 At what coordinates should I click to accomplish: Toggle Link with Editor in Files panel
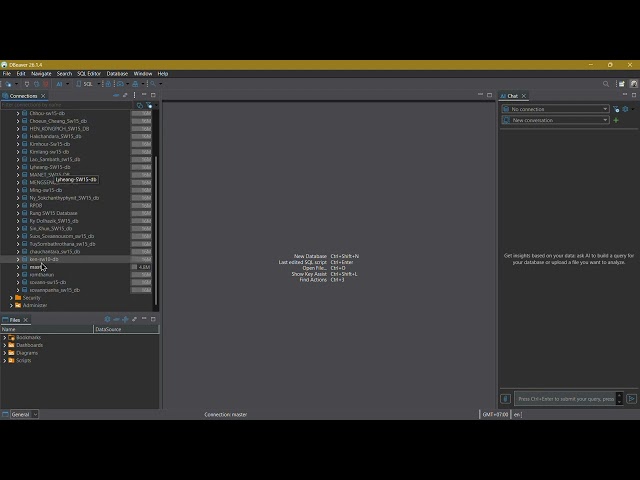pos(134,319)
